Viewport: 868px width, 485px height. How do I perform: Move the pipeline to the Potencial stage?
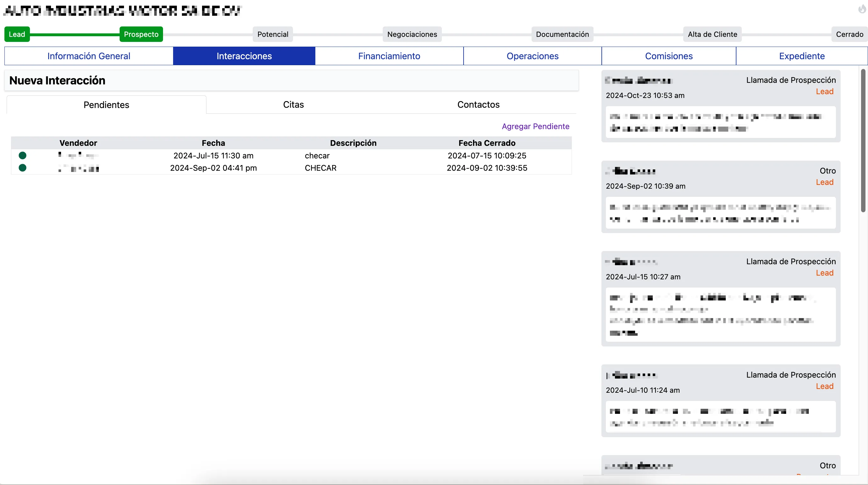coord(273,34)
